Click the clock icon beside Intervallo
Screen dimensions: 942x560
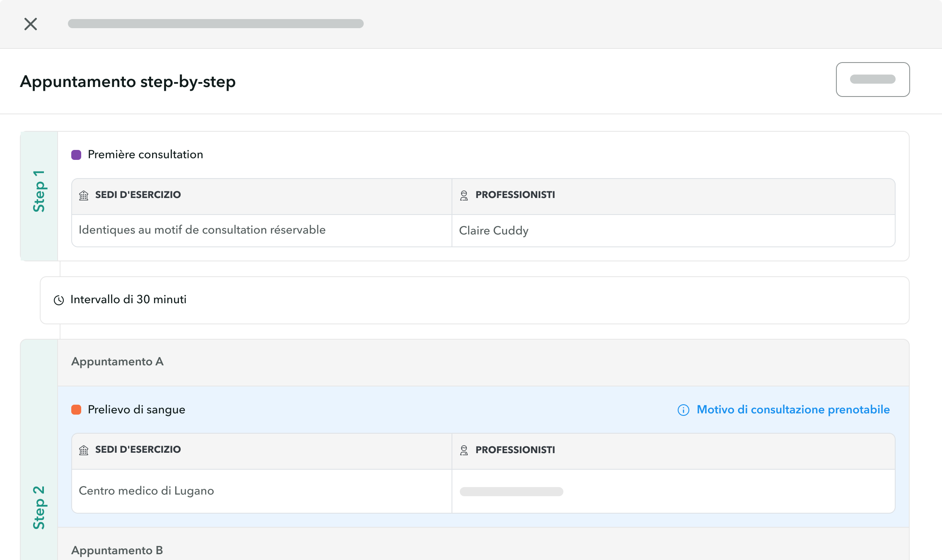coord(59,300)
